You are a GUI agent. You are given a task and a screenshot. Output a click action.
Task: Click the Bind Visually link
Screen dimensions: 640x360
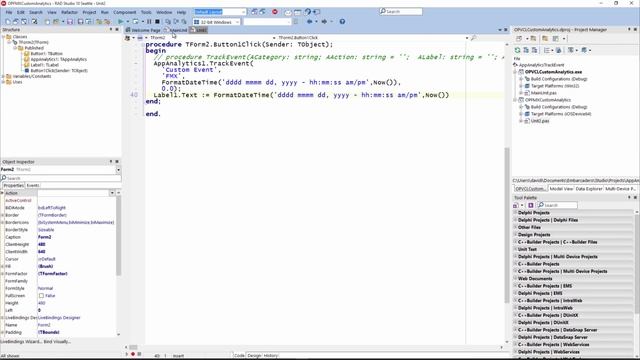coord(57,342)
